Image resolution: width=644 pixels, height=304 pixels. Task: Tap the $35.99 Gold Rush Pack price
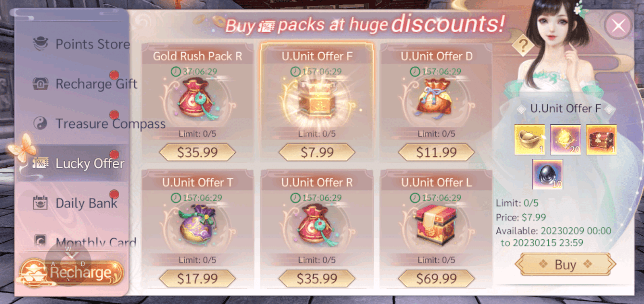click(197, 152)
